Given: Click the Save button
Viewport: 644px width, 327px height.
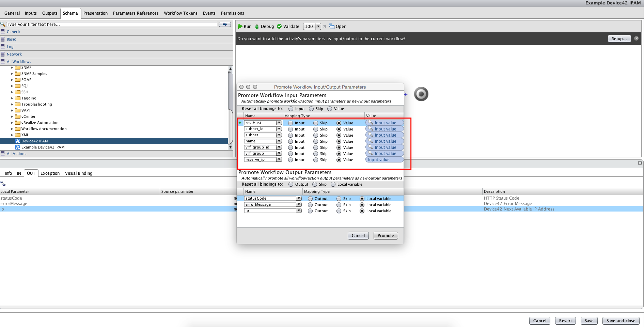Looking at the screenshot, I should [x=589, y=321].
